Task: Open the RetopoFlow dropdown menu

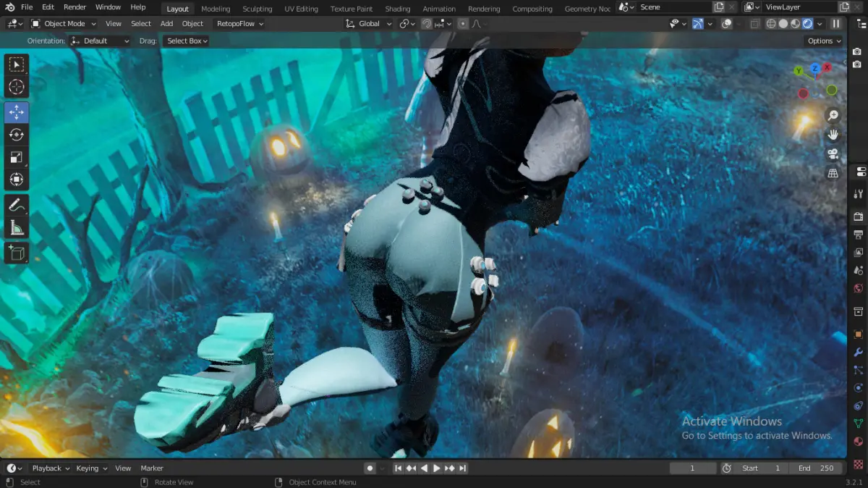Action: (241, 23)
